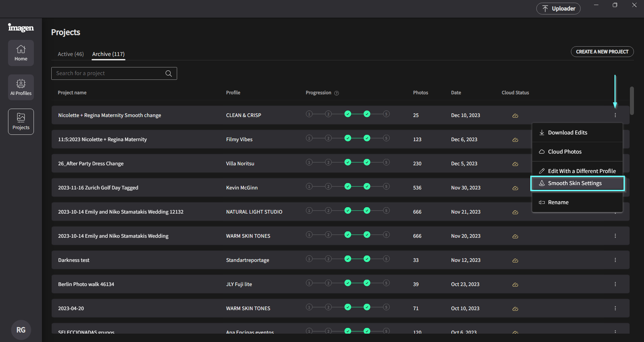
Task: Click the Date column header
Action: [x=456, y=93]
